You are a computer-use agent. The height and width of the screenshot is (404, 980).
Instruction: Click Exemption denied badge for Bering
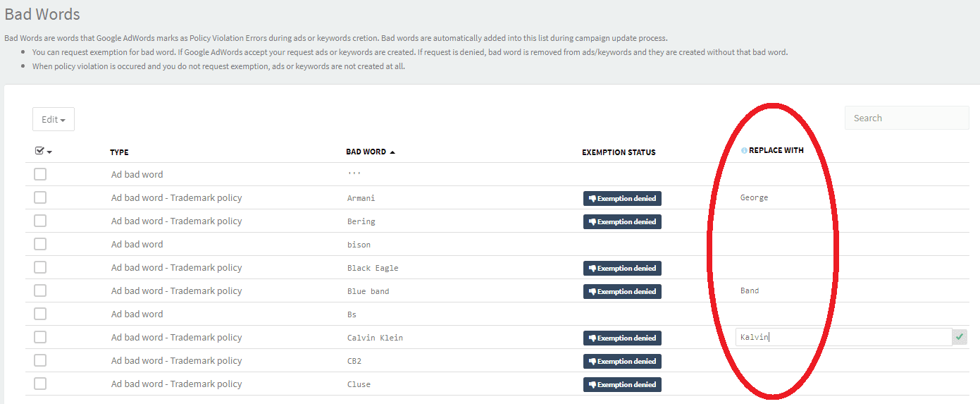click(x=622, y=222)
